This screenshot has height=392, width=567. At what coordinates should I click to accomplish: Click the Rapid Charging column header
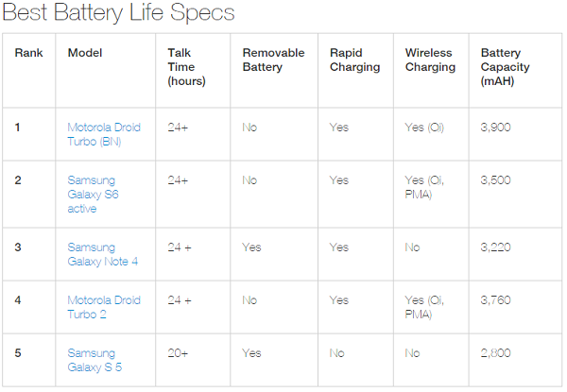(x=354, y=60)
